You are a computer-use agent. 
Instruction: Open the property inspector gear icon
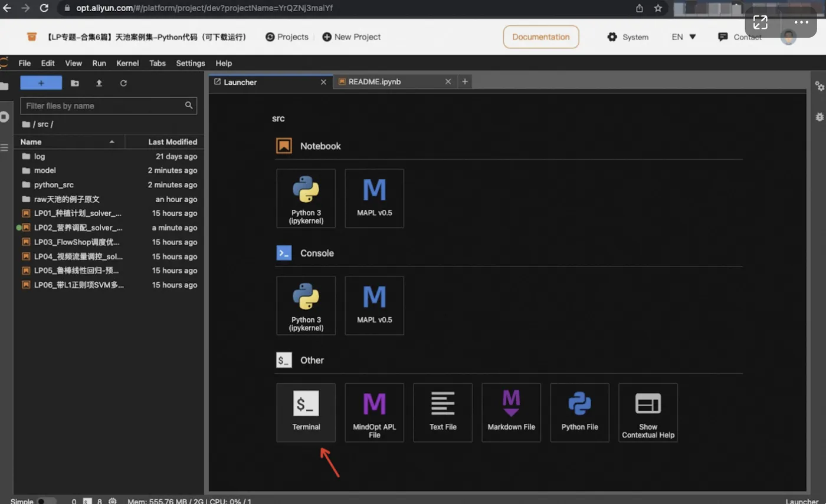coord(819,86)
